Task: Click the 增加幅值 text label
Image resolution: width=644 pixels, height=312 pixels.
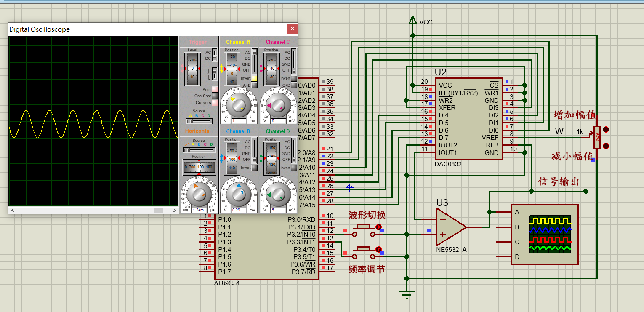Action: [x=575, y=115]
